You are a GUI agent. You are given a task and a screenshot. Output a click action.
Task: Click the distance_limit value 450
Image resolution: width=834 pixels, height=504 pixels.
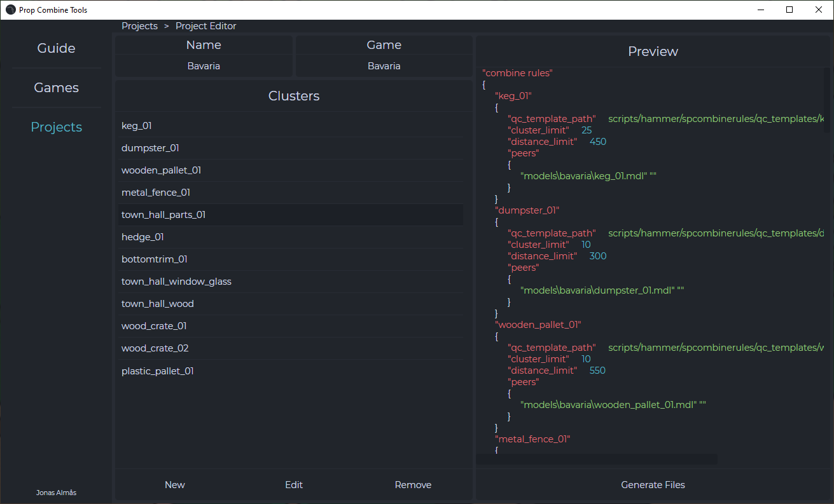pyautogui.click(x=598, y=142)
